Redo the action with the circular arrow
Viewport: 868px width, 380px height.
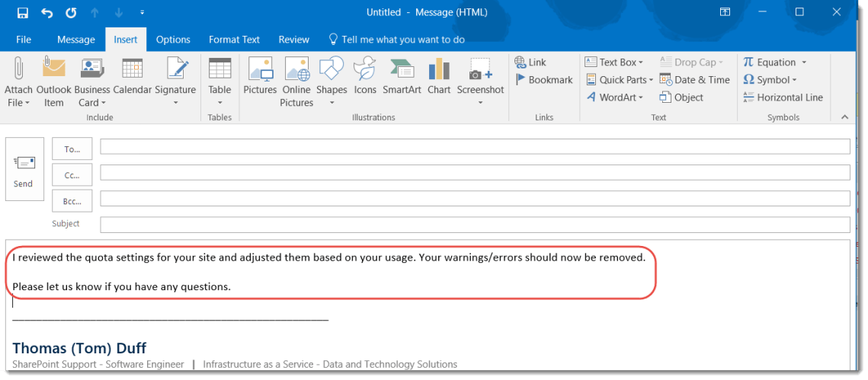[x=71, y=12]
